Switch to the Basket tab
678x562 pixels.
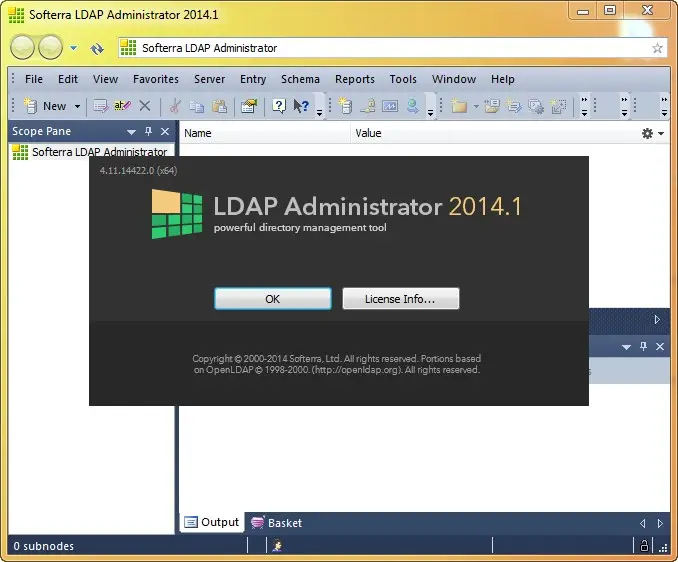point(277,523)
